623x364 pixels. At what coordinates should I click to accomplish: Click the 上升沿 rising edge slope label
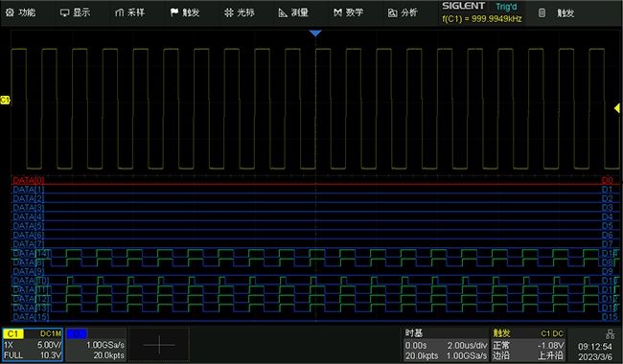(551, 355)
